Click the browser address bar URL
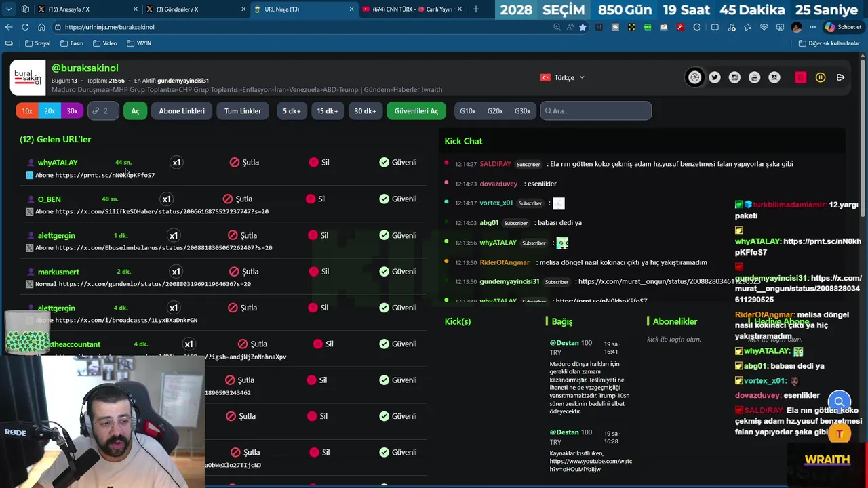 (110, 27)
